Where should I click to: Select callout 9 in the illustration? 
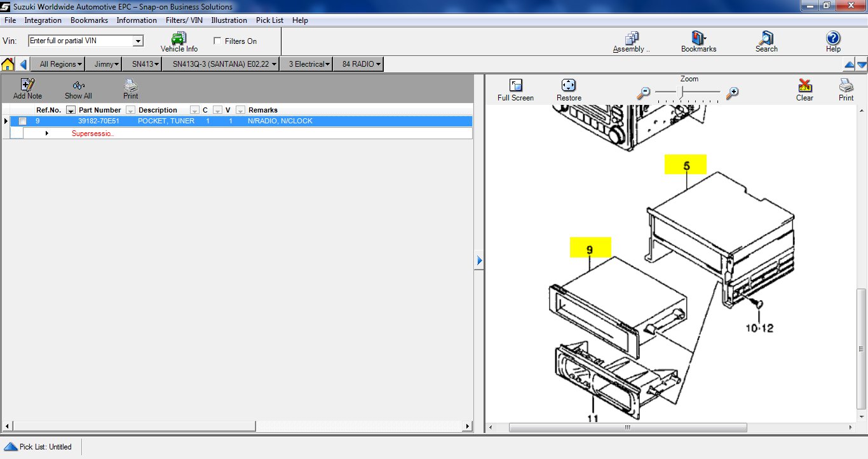click(590, 248)
